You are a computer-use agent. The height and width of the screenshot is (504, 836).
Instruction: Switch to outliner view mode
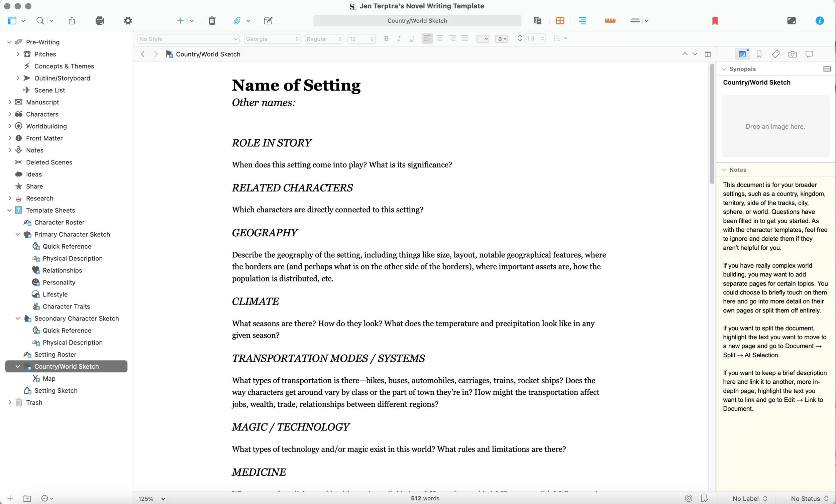pyautogui.click(x=582, y=21)
